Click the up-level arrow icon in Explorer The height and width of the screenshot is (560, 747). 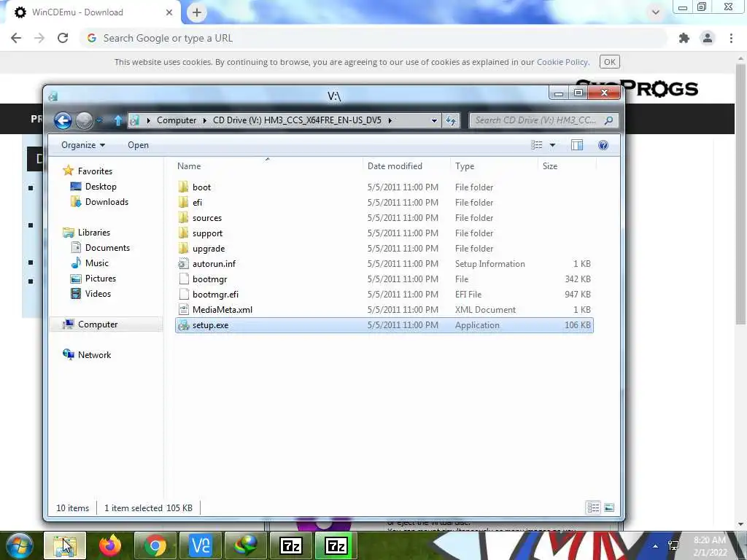(x=118, y=120)
